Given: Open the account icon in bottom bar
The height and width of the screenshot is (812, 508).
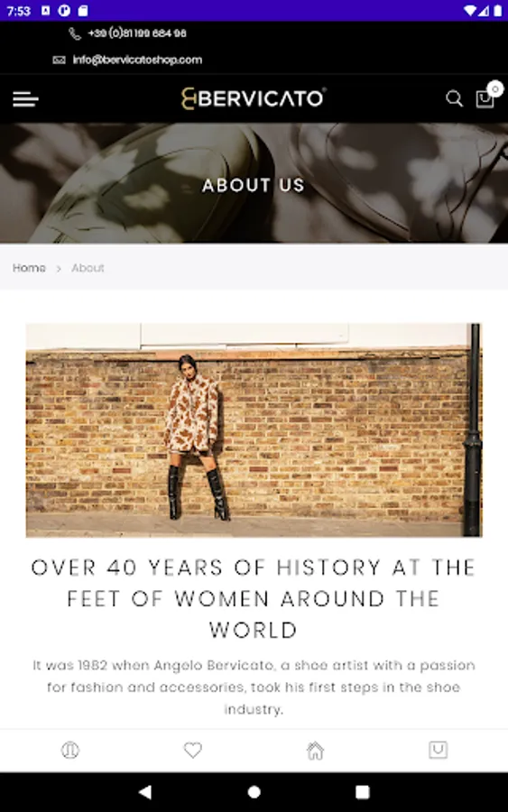Looking at the screenshot, I should (x=69, y=750).
